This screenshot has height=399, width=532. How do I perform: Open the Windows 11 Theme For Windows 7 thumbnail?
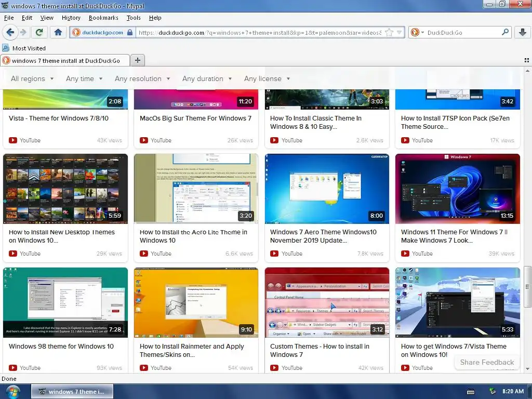457,189
